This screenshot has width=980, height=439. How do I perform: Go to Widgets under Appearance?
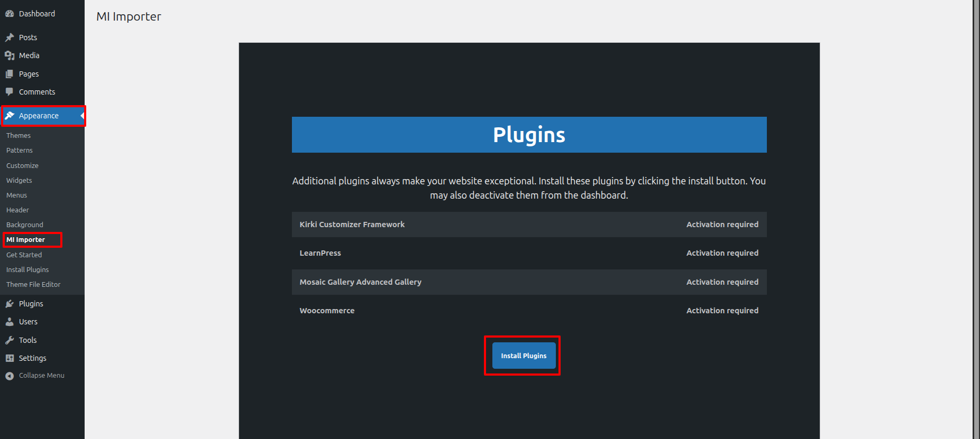[x=19, y=181]
